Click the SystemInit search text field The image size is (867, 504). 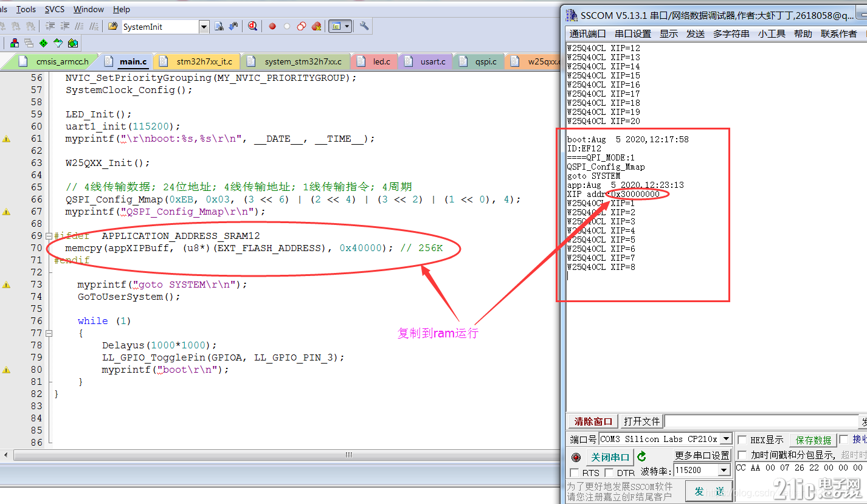point(160,27)
